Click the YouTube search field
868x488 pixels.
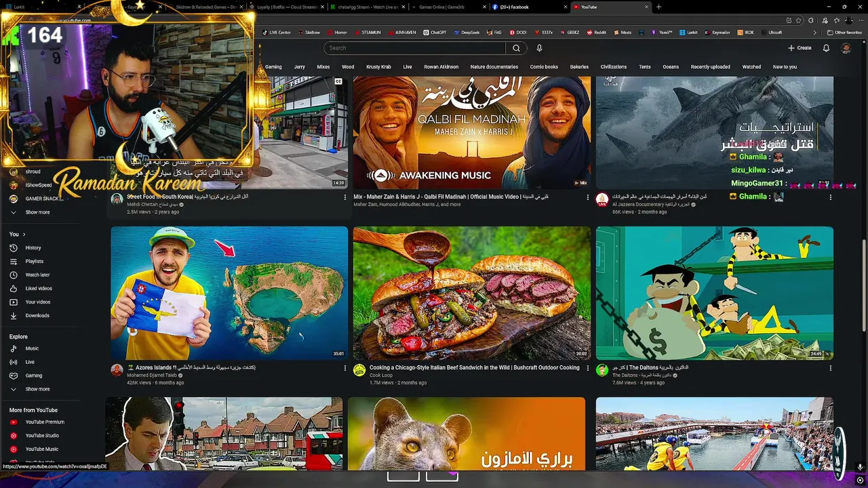415,48
